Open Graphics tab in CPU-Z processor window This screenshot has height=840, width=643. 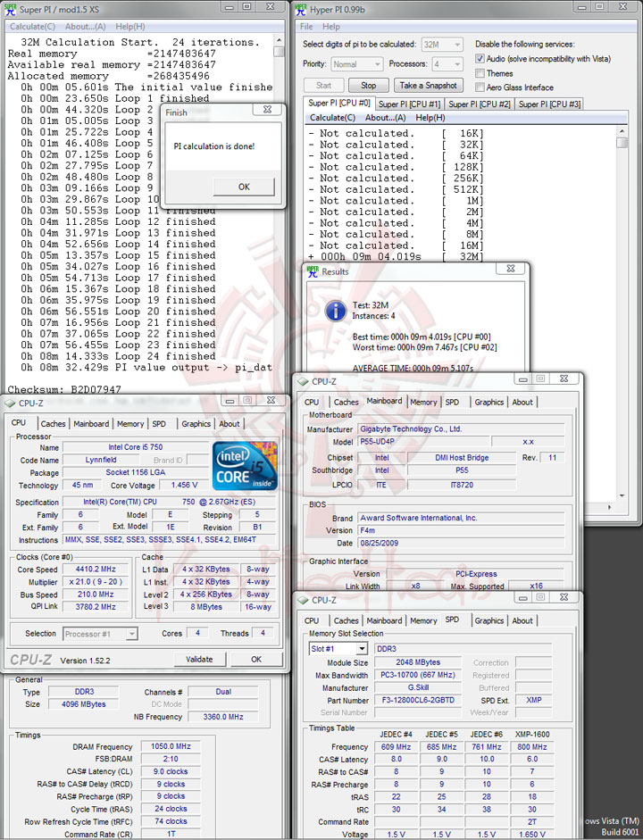[x=196, y=424]
